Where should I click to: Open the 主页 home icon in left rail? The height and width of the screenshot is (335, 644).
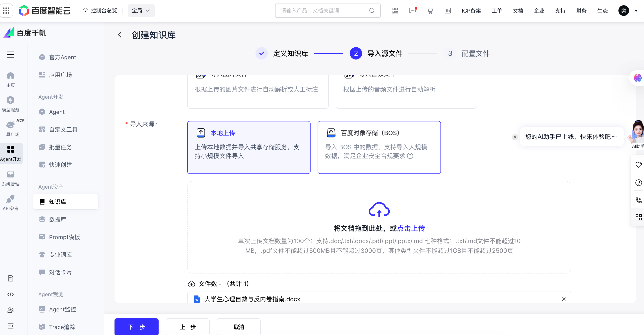pos(10,79)
